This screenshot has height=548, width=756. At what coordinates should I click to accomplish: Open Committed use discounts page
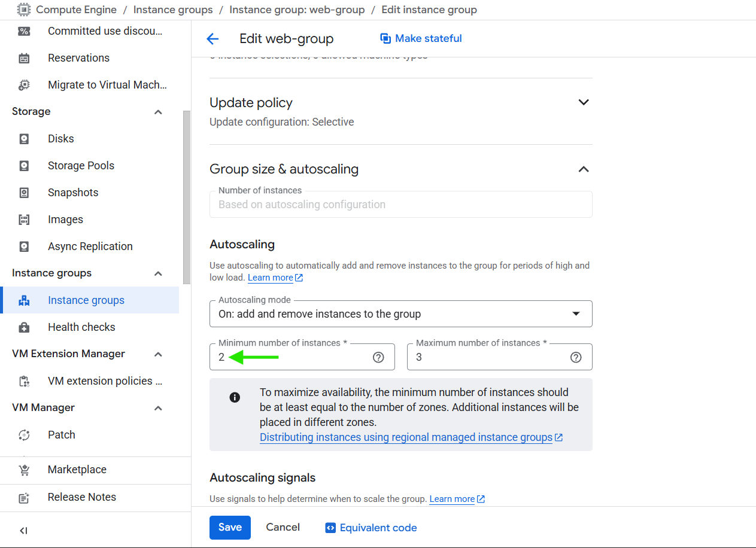click(x=105, y=31)
